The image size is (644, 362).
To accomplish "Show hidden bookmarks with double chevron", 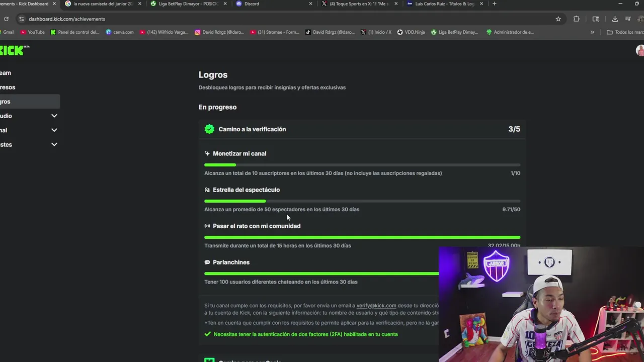I will pos(592,32).
